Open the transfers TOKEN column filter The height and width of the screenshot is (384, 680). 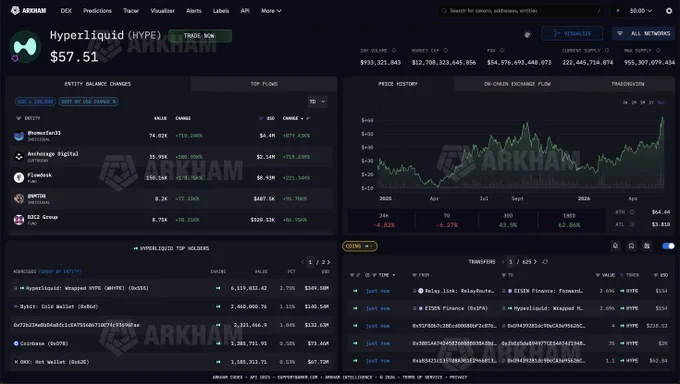click(621, 275)
